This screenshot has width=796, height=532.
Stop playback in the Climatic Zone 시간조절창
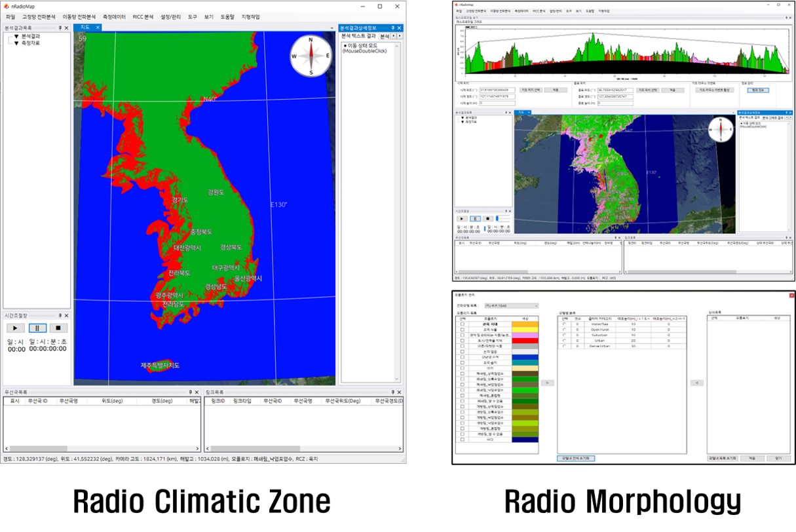58,328
